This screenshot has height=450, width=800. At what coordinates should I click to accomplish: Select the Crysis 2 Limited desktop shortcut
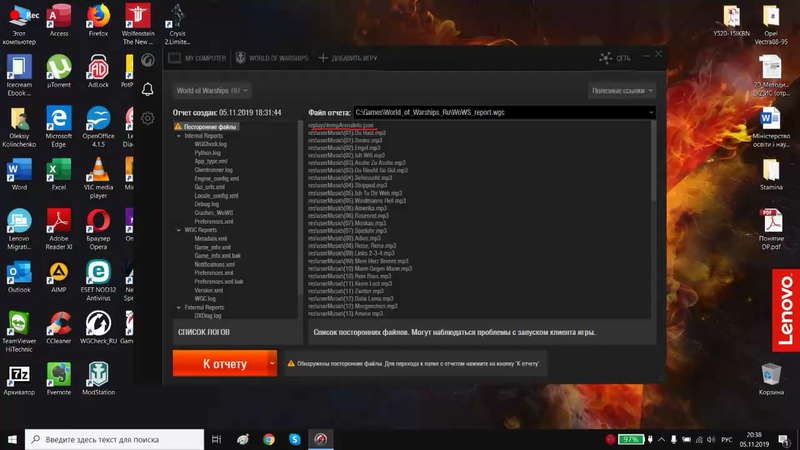[177, 24]
